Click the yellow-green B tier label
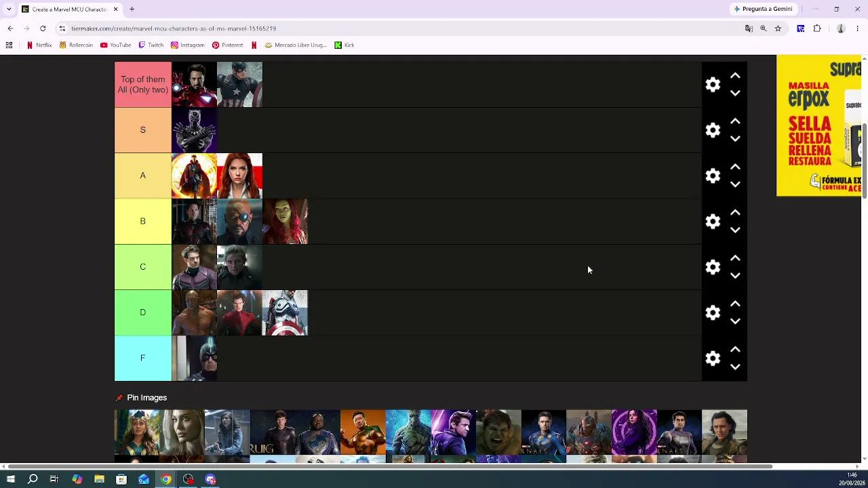This screenshot has width=868, height=488. tap(143, 221)
